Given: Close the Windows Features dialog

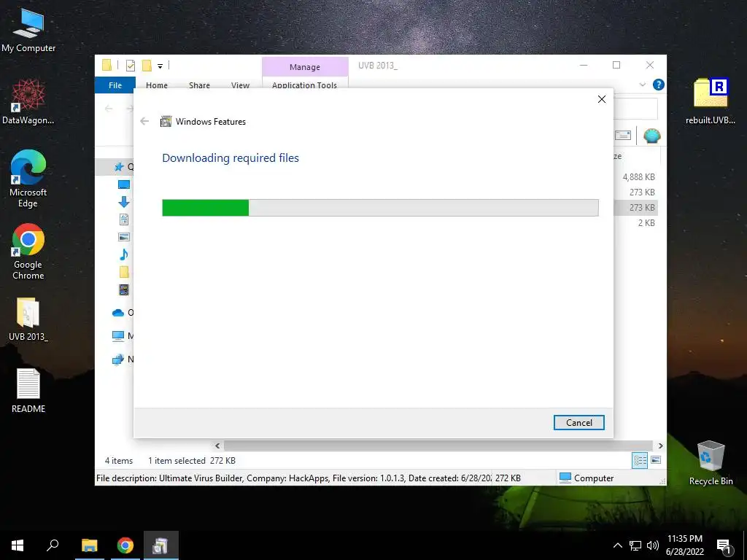Looking at the screenshot, I should point(602,99).
